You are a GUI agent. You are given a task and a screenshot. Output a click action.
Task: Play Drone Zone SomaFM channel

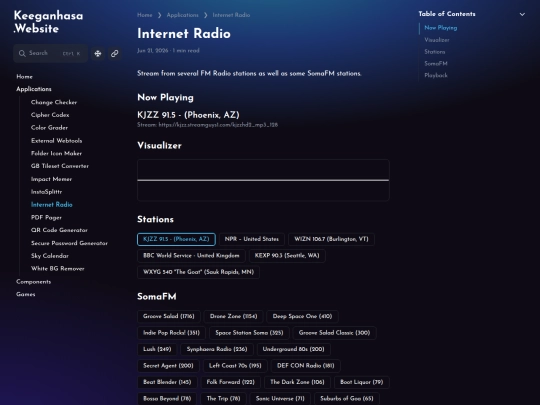[x=233, y=316]
